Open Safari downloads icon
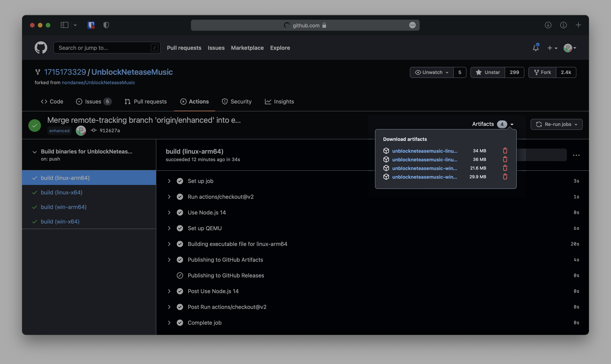611x364 pixels. [x=548, y=25]
